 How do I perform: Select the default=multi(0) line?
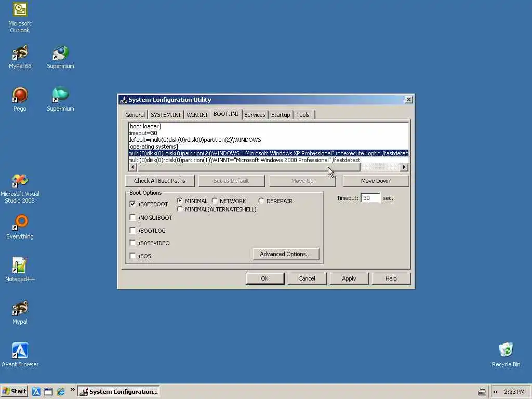(x=269, y=140)
